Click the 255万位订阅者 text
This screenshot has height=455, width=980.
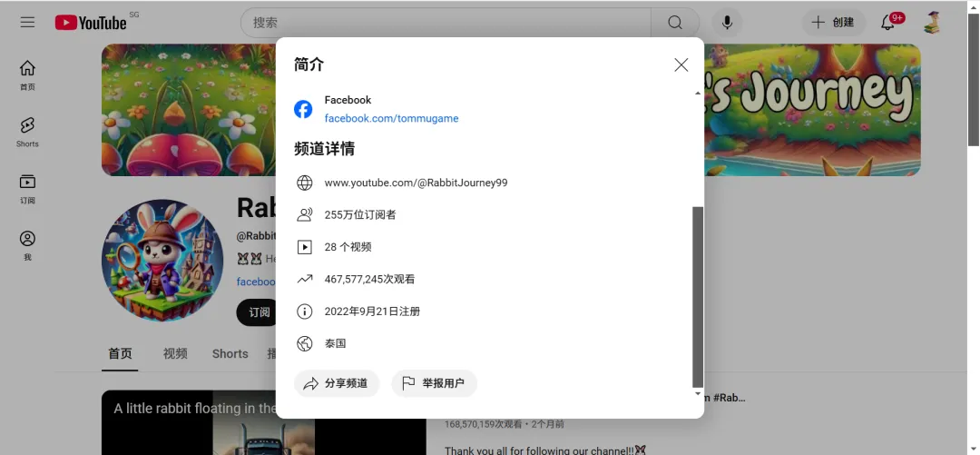[360, 214]
